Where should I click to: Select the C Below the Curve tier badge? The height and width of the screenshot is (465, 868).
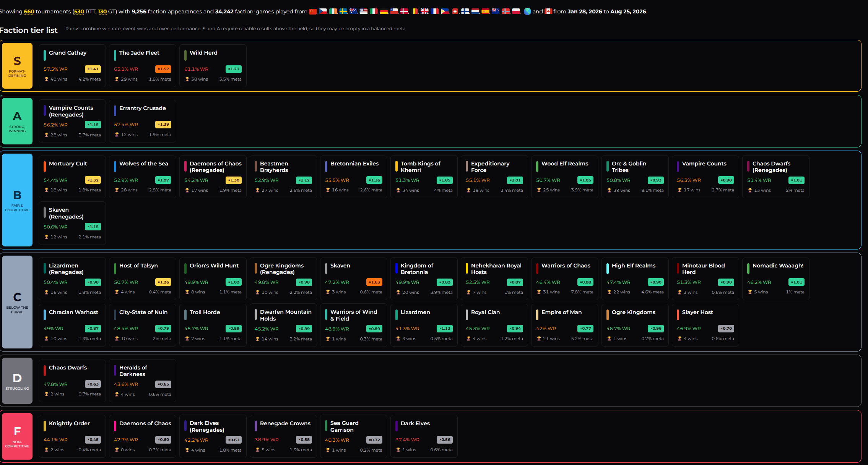(17, 302)
